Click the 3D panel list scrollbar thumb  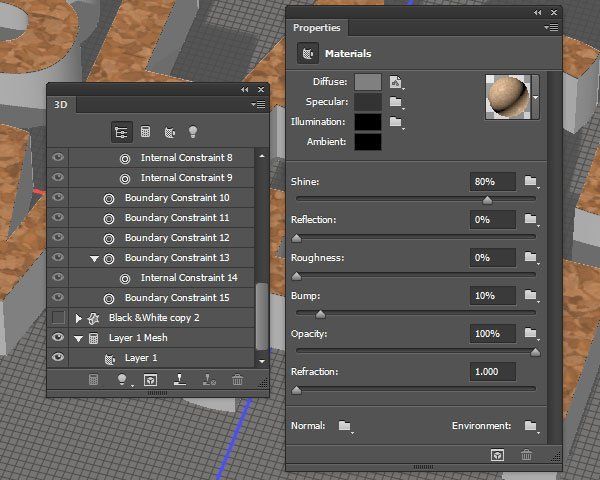pos(261,316)
